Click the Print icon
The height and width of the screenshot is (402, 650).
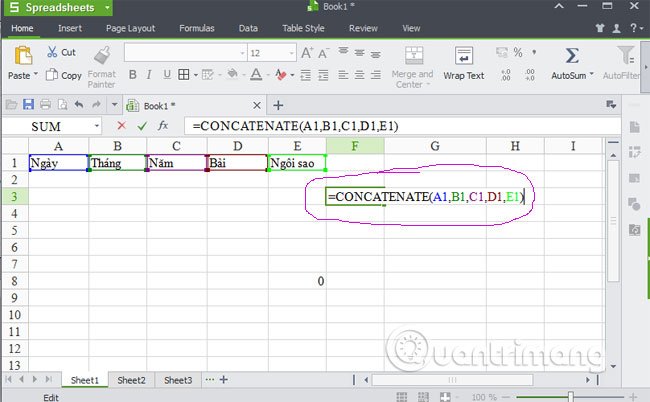tap(45, 104)
